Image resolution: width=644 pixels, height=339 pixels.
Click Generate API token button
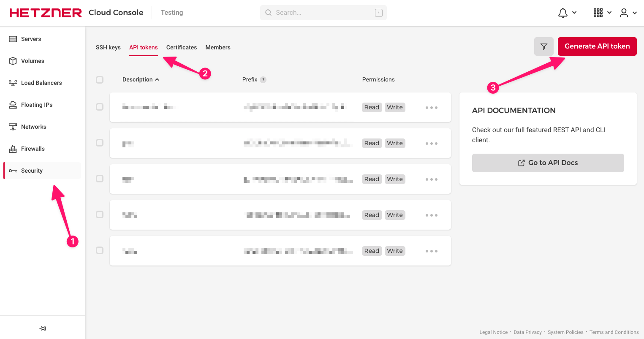597,46
